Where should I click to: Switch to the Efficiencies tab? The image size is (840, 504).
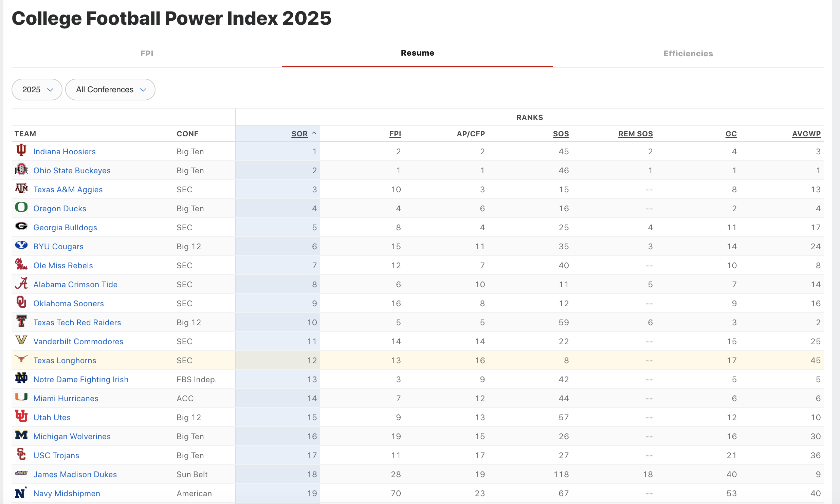click(x=688, y=53)
